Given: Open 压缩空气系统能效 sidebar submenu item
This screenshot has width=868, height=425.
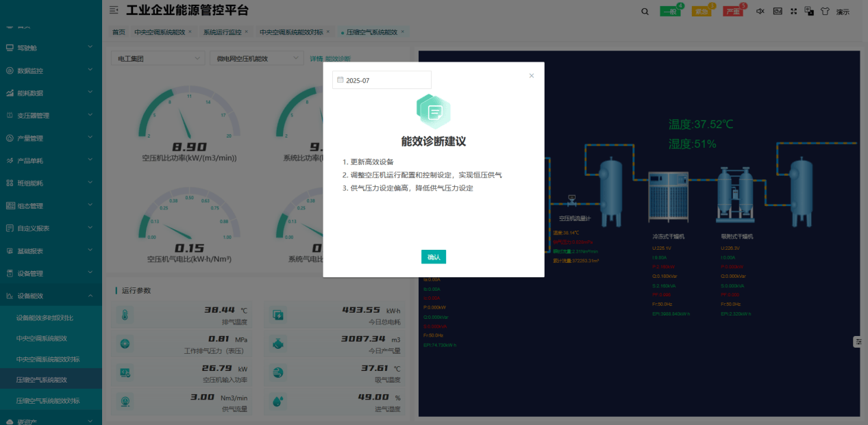Looking at the screenshot, I should [51, 380].
